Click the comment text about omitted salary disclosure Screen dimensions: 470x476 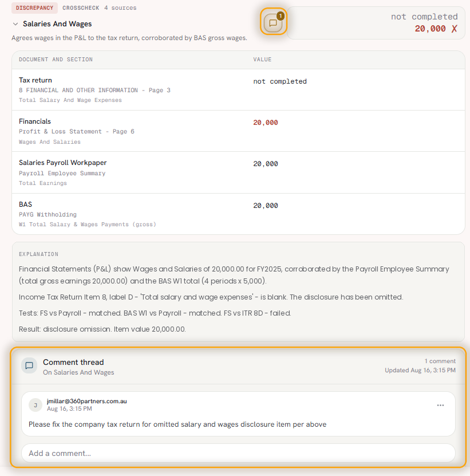click(177, 424)
